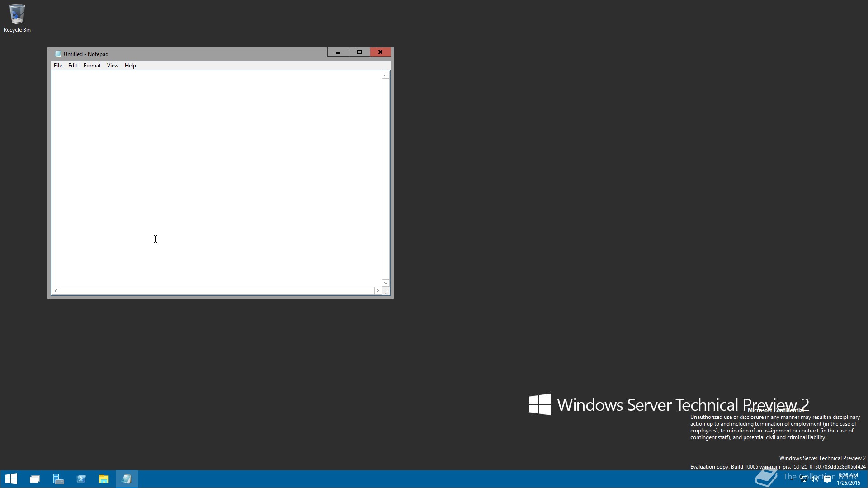The height and width of the screenshot is (488, 868).
Task: Open the View menu in Notepad
Action: click(113, 66)
